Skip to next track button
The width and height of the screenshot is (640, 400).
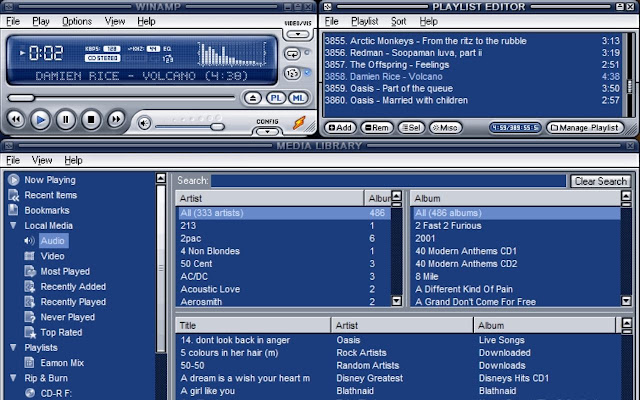pyautogui.click(x=116, y=119)
